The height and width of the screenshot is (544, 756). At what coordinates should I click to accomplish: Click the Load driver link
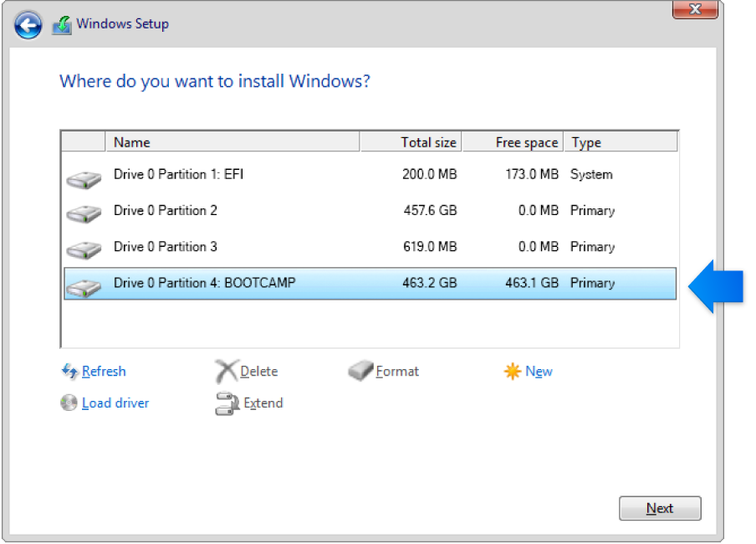pos(115,403)
